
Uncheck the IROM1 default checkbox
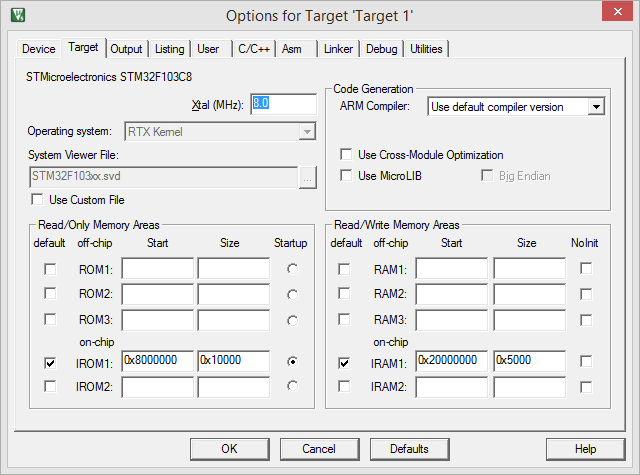point(50,363)
